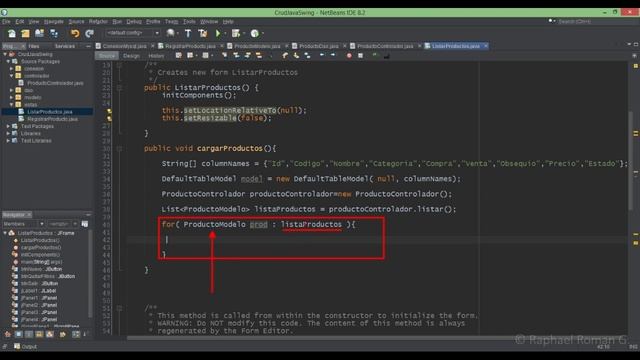Switch to Design view
The image size is (640, 360).
click(x=131, y=56)
